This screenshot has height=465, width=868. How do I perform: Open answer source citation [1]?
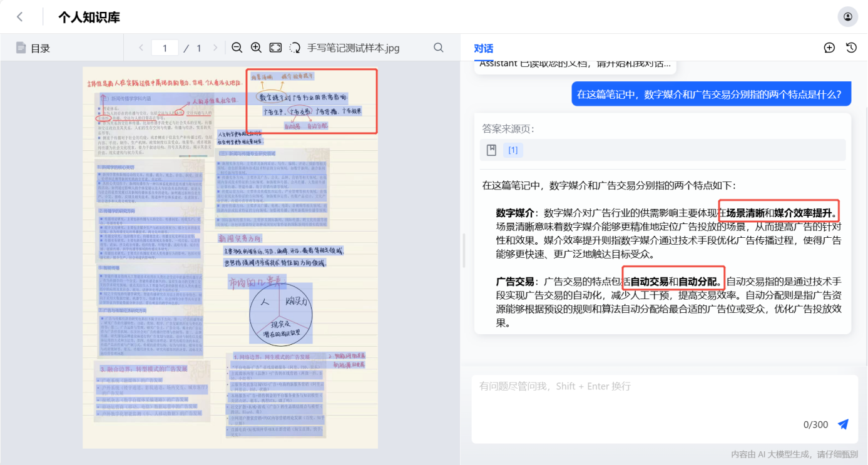513,150
